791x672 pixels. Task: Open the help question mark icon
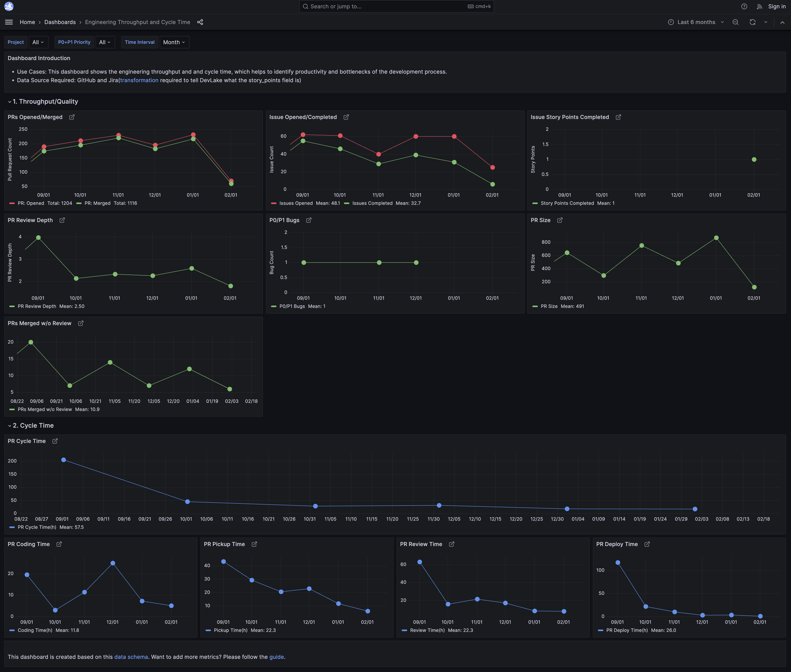point(744,6)
